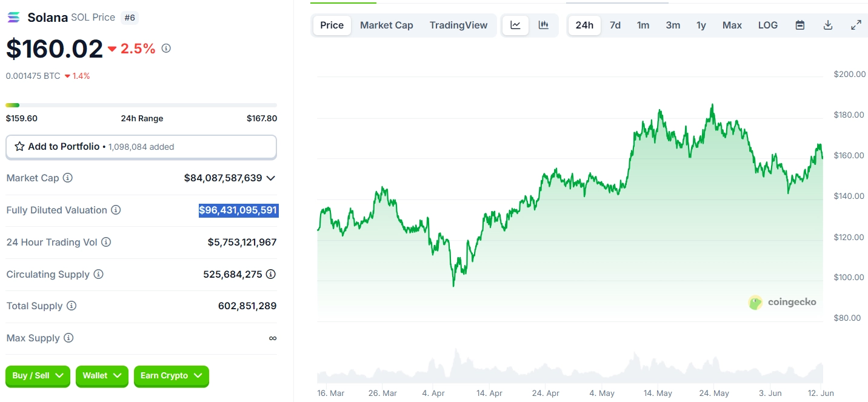Screen dimensions: 868x402
Task: Expand the chart to fullscreen
Action: click(x=856, y=25)
